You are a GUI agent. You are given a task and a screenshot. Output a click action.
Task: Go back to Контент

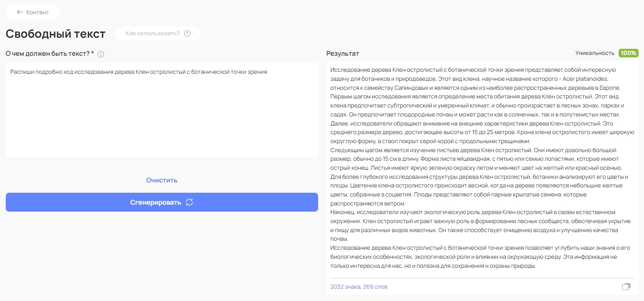[x=33, y=12]
